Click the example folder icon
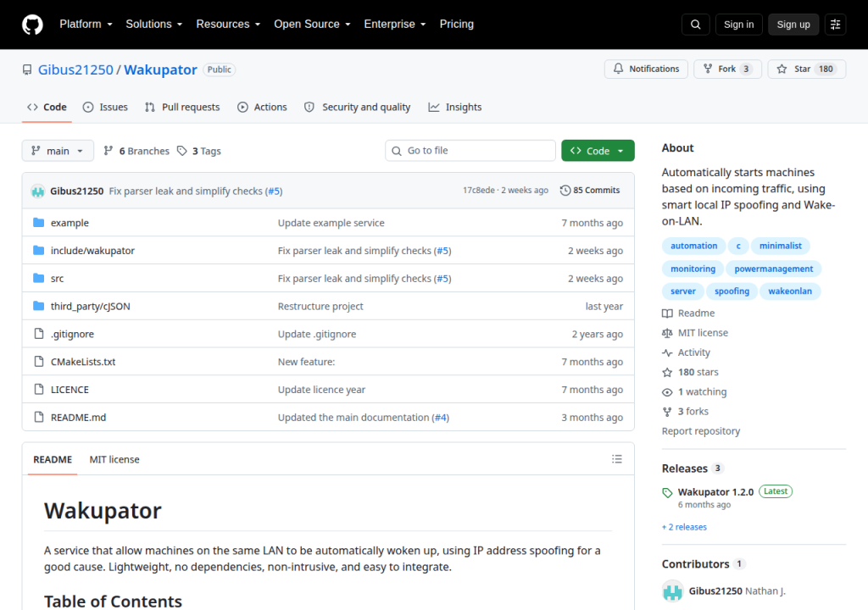 coord(38,223)
